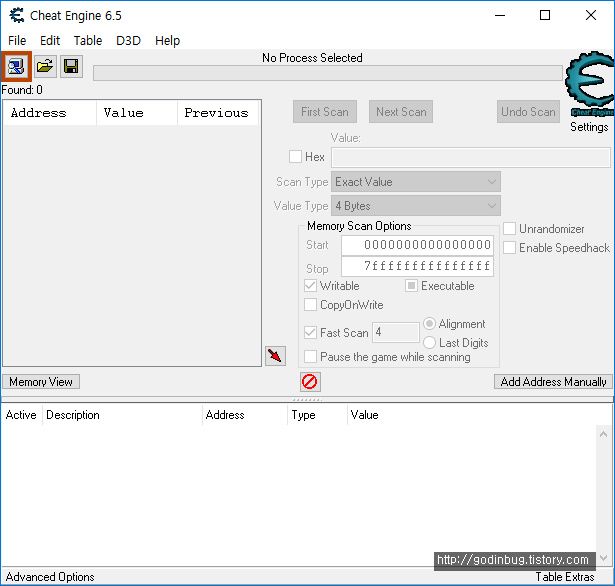Image resolution: width=615 pixels, height=586 pixels.
Task: Open the Table menu
Action: [x=88, y=40]
